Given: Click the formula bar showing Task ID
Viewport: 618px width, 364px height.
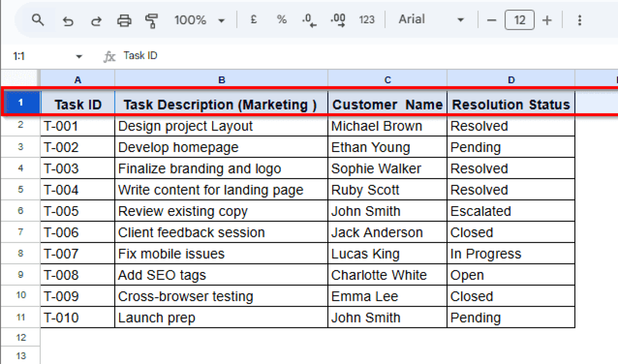Looking at the screenshot, I should click(140, 55).
